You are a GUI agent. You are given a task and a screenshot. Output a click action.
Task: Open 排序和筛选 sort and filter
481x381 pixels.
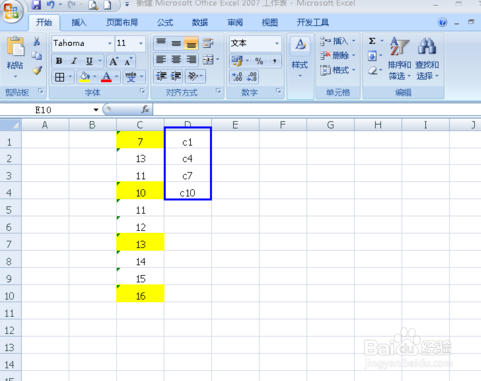point(399,58)
